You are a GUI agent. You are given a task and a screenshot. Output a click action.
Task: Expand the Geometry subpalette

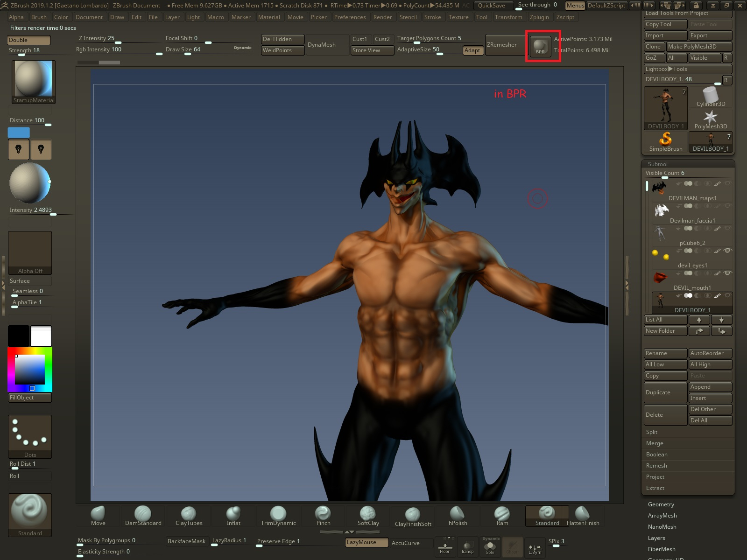pos(661,504)
